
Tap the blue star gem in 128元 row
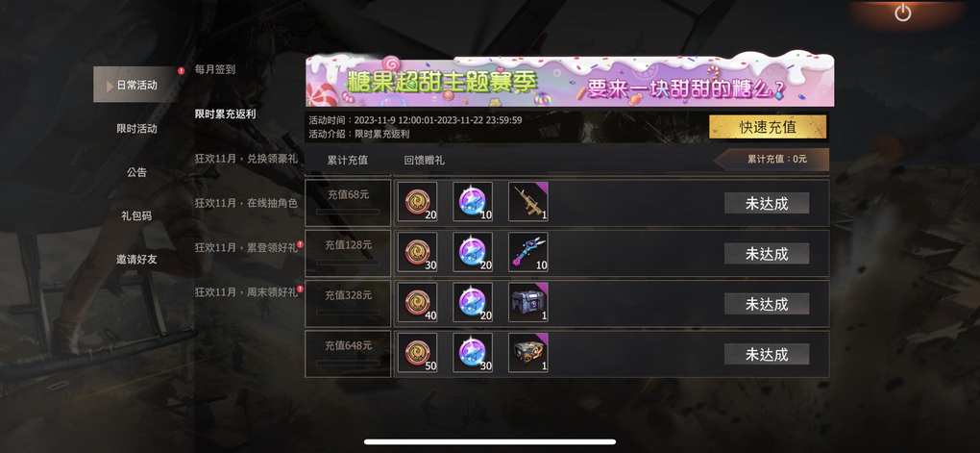[473, 252]
